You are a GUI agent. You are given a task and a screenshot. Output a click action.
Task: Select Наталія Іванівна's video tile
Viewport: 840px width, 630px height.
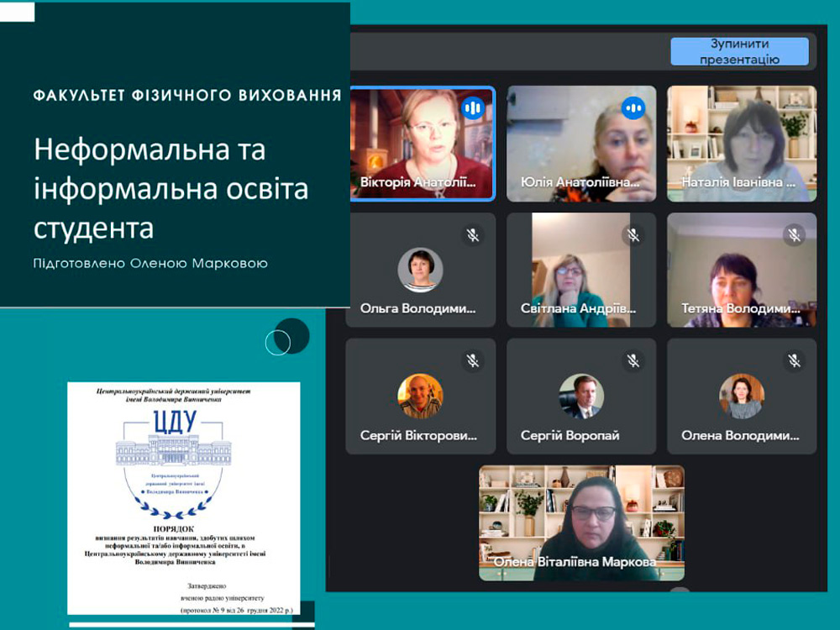coord(742,143)
